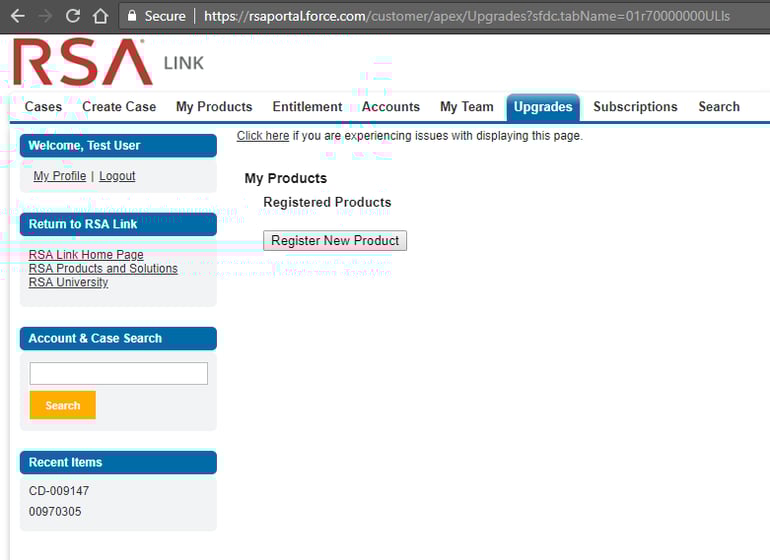Click the Logout link
This screenshot has height=560, width=770.
coord(117,176)
